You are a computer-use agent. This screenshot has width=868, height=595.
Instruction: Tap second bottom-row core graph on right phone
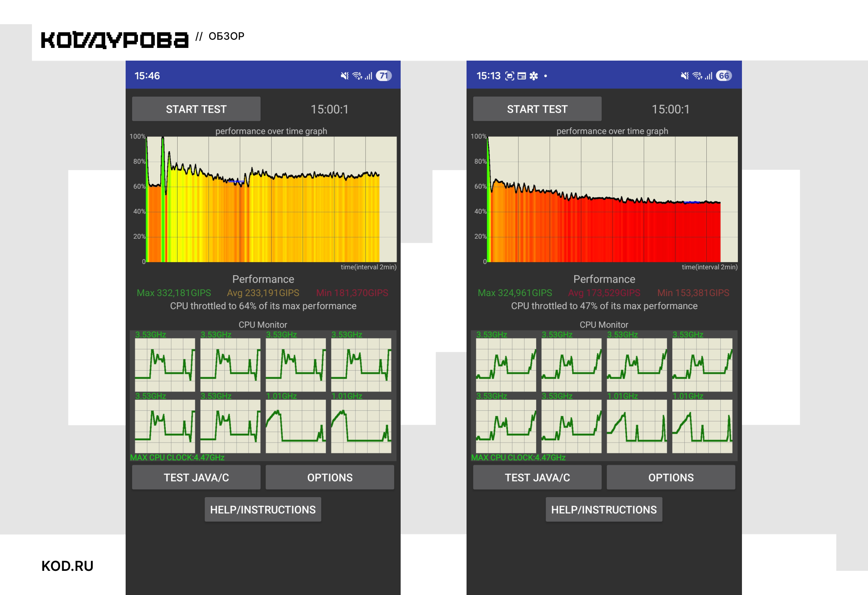571,426
